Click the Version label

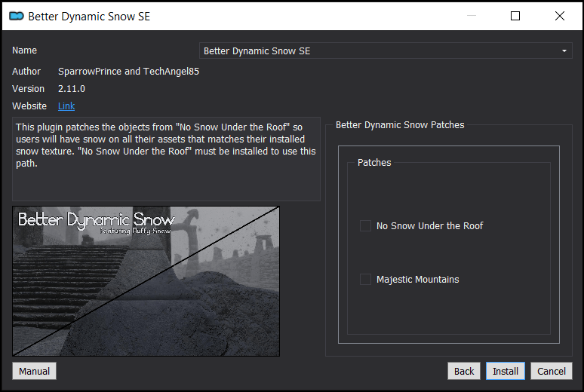(x=29, y=89)
